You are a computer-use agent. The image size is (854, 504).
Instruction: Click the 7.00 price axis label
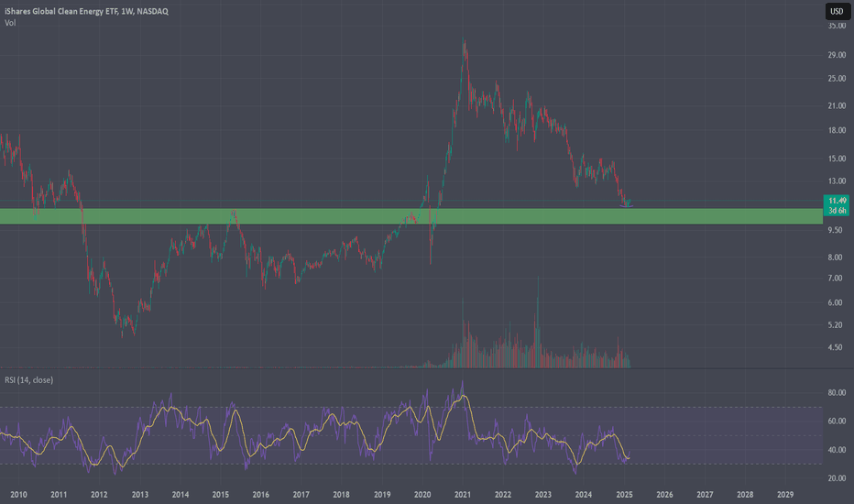pyautogui.click(x=836, y=279)
